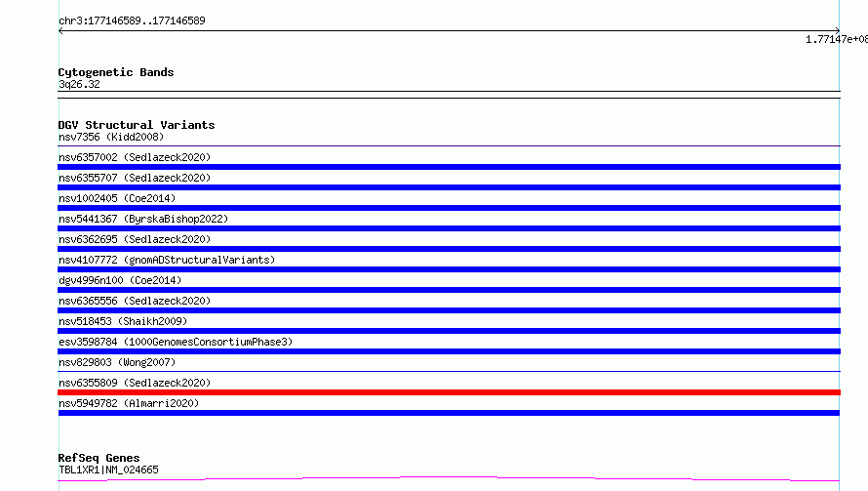Click the blue bar under nsv1002405
The height and width of the screenshot is (491, 868).
click(449, 208)
